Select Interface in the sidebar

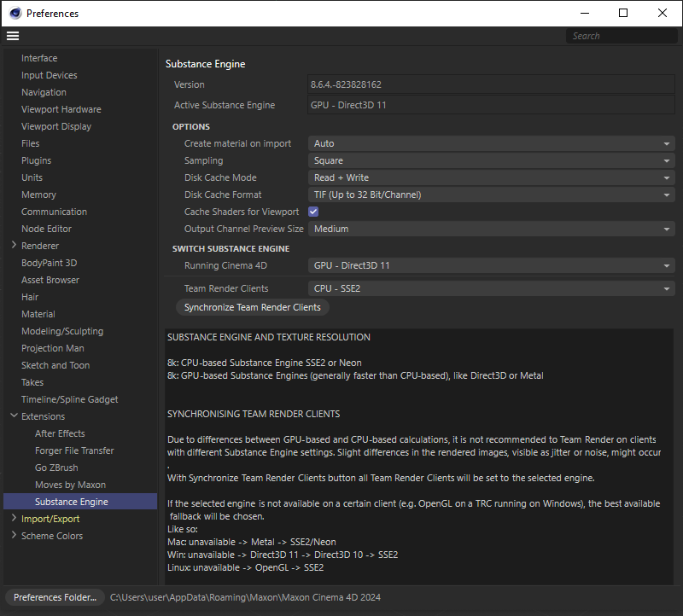[x=39, y=58]
